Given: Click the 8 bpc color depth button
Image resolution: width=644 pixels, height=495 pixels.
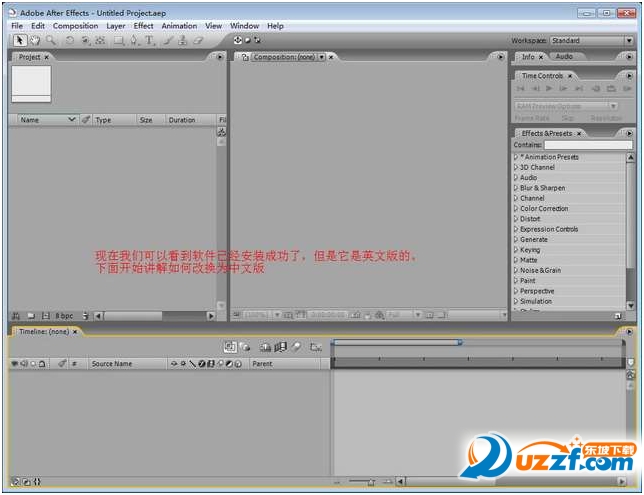Looking at the screenshot, I should pos(64,316).
